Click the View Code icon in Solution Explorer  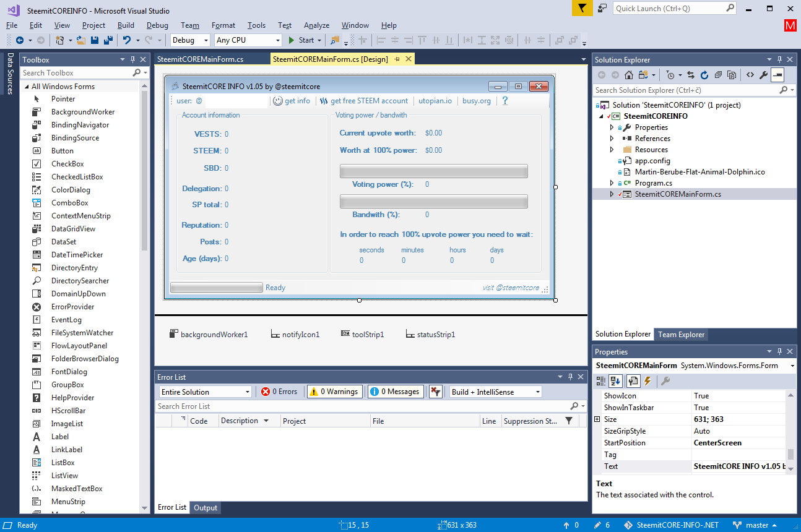pyautogui.click(x=750, y=75)
